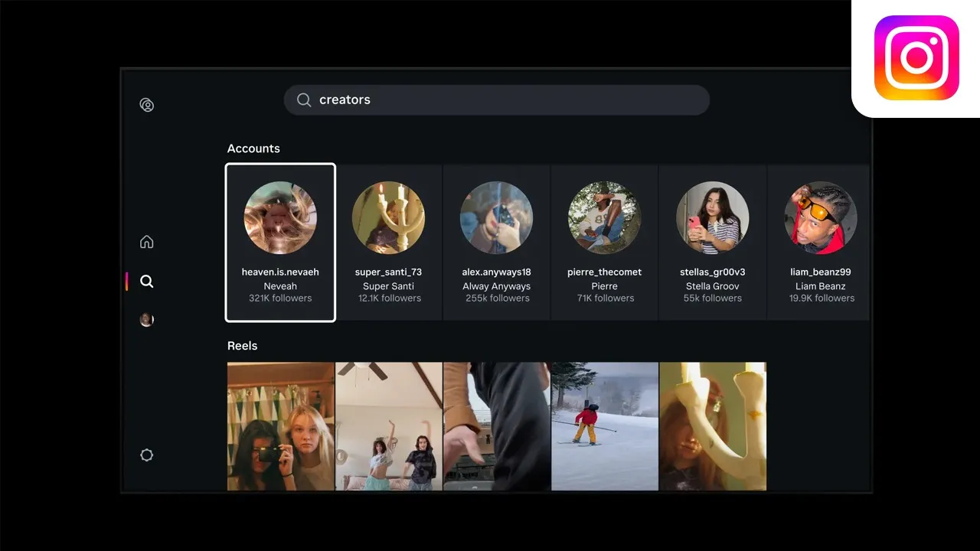This screenshot has width=980, height=551.
Task: Open the settings gear icon
Action: click(x=147, y=455)
